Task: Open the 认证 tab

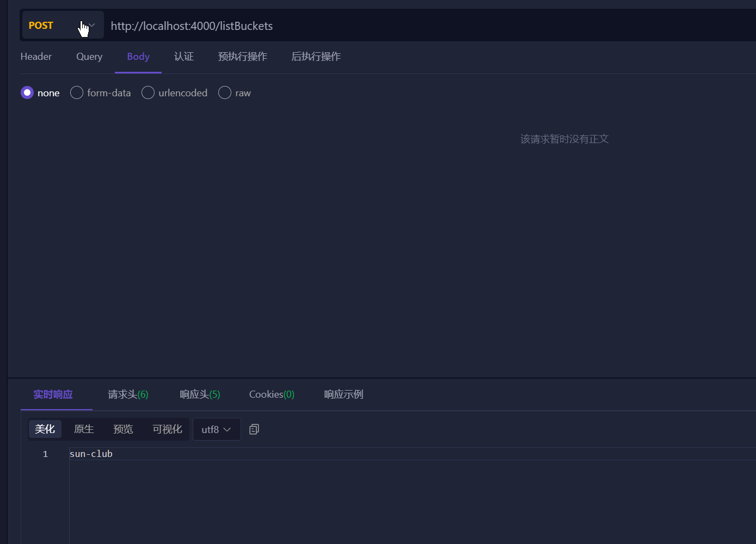Action: click(x=184, y=57)
